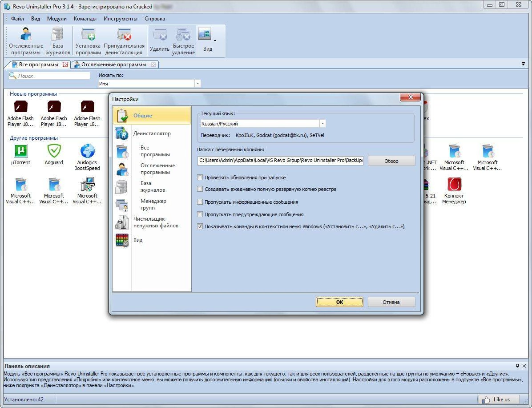Open the Команды menu

[x=85, y=19]
